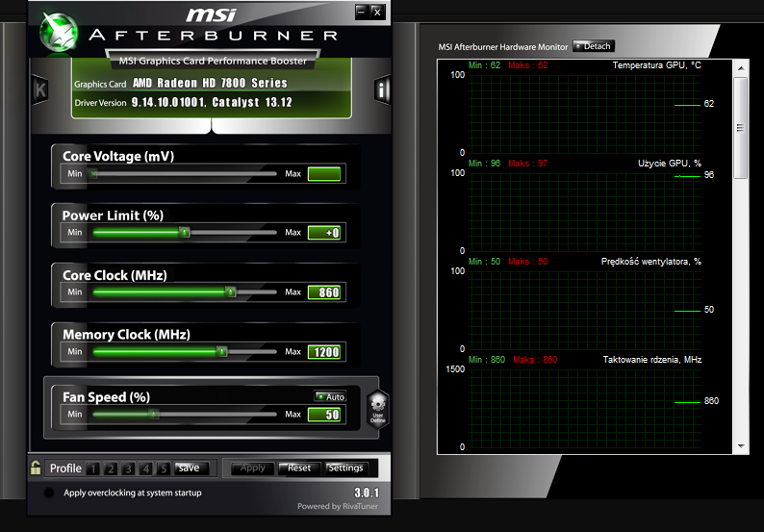
Task: Click the Reset button
Action: click(x=299, y=469)
